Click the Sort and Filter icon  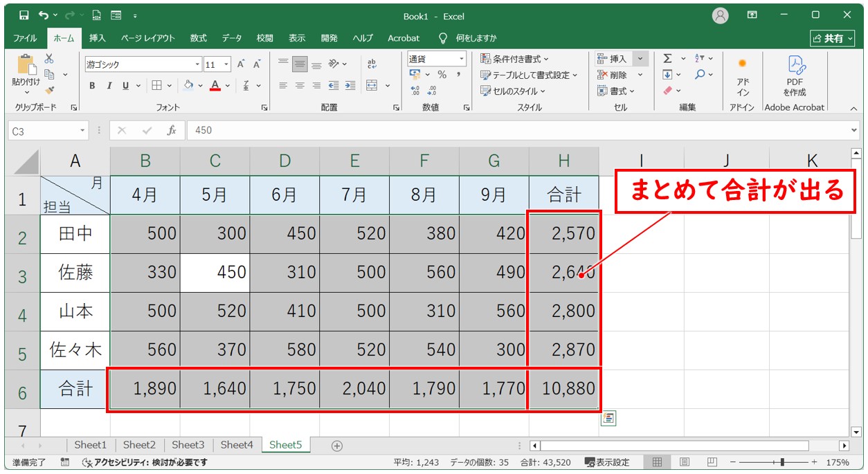[x=699, y=59]
